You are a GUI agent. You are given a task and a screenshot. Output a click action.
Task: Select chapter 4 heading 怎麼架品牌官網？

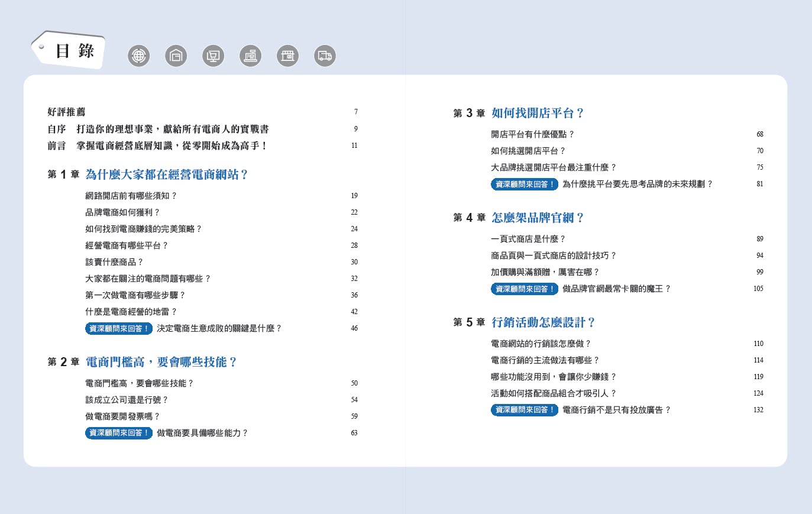(x=538, y=218)
